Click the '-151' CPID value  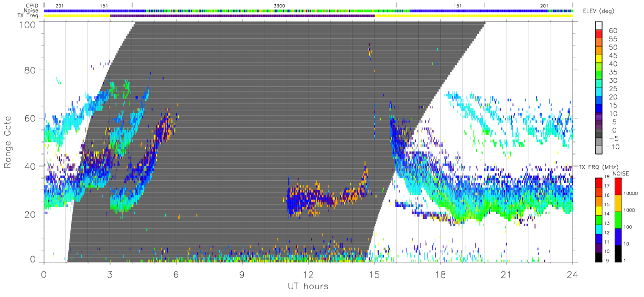[456, 5]
